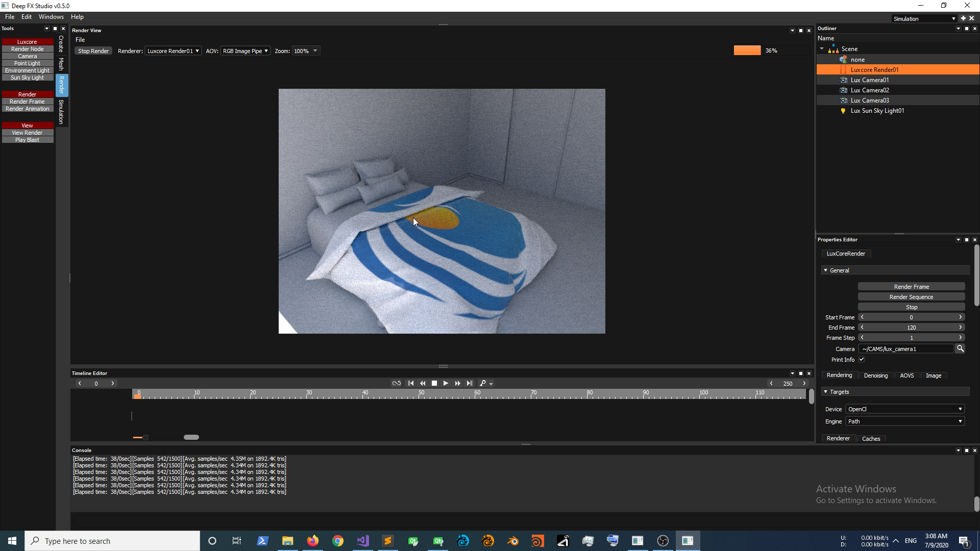Click the camera path search magnifier icon
980x551 pixels.
[960, 348]
